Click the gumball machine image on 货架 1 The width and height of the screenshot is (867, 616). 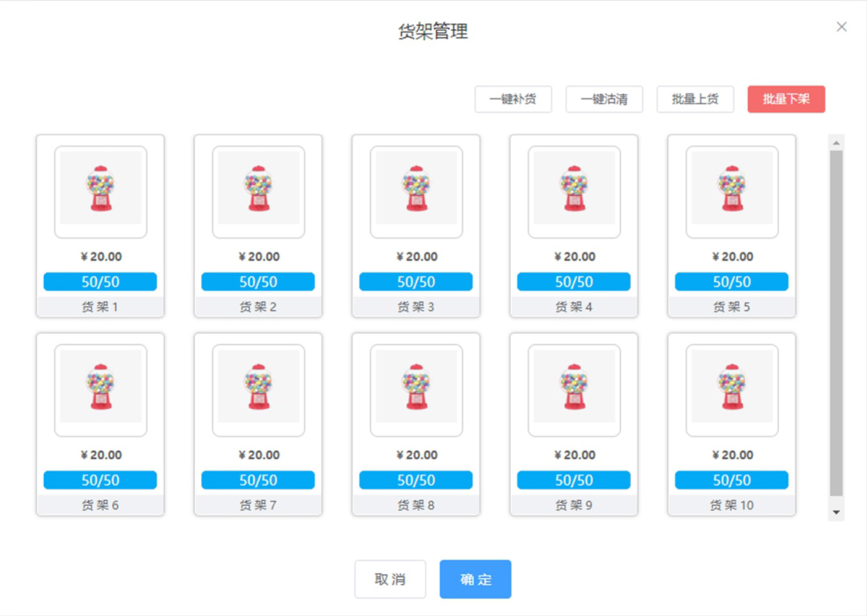pyautogui.click(x=101, y=189)
